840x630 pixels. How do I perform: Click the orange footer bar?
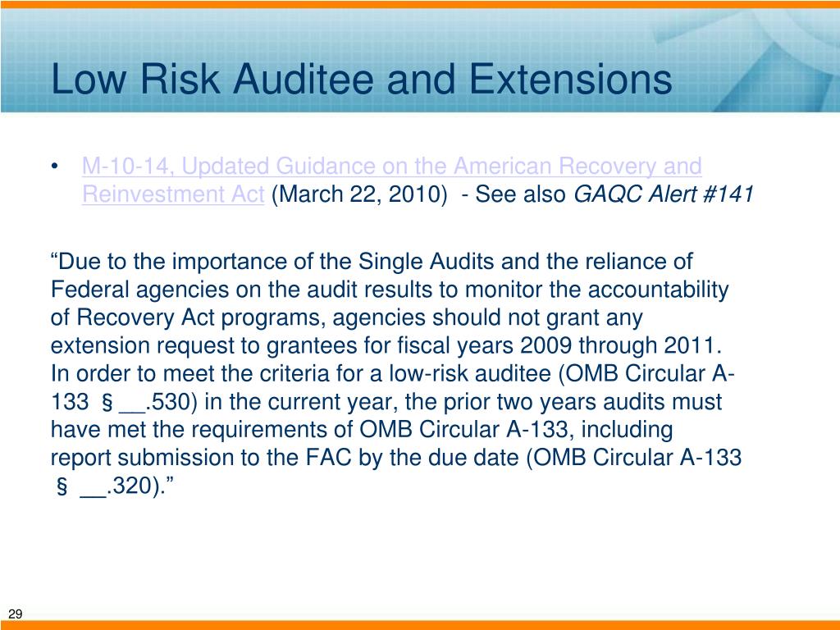tap(420, 625)
